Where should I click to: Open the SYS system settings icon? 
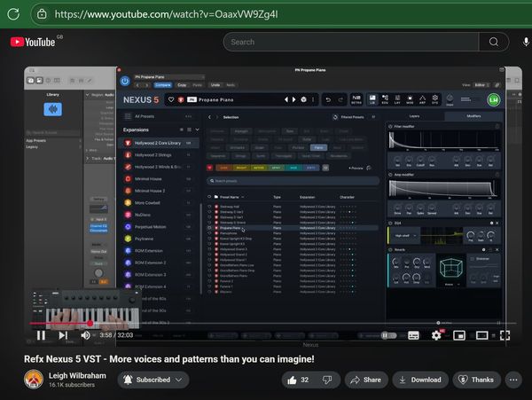click(x=435, y=99)
